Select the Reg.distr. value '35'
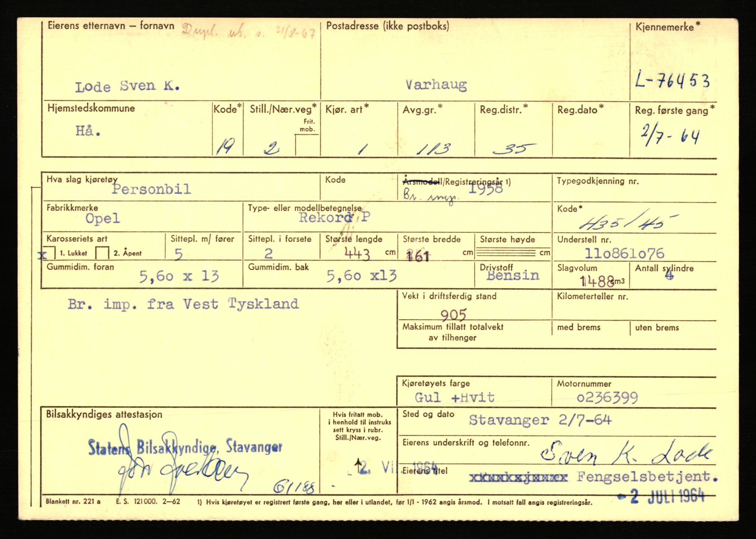Viewport: 756px width, 539px height. [x=514, y=149]
